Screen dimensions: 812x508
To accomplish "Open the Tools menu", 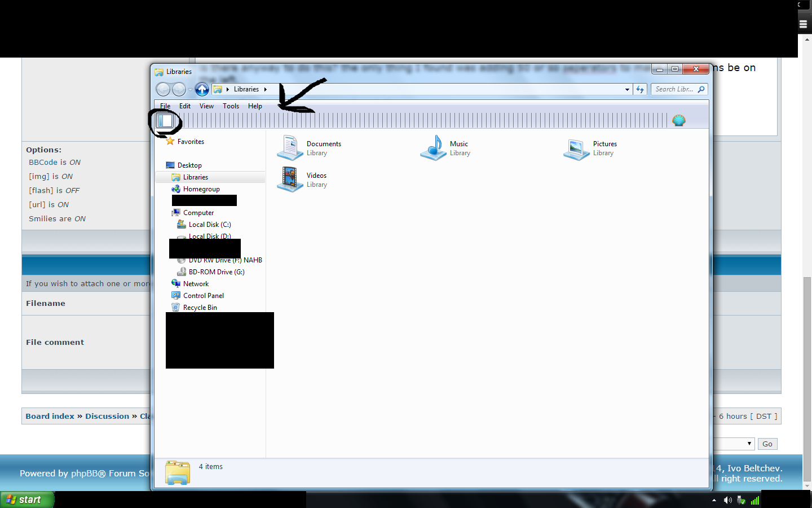I will click(231, 106).
